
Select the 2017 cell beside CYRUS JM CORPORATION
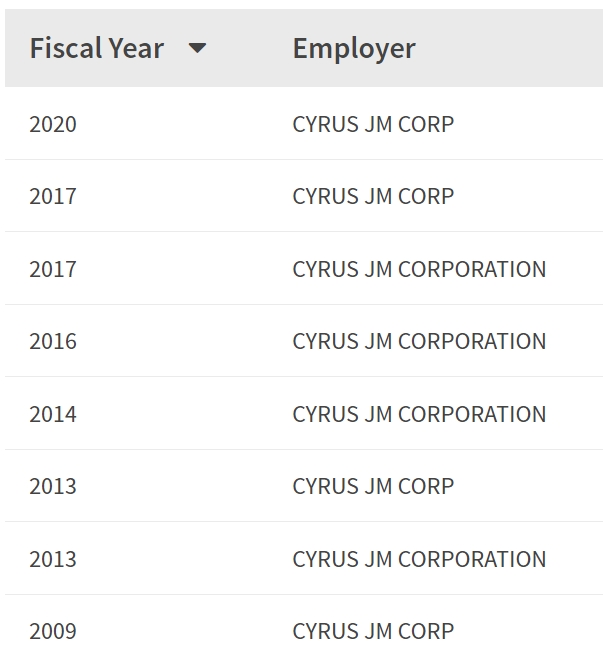click(53, 269)
